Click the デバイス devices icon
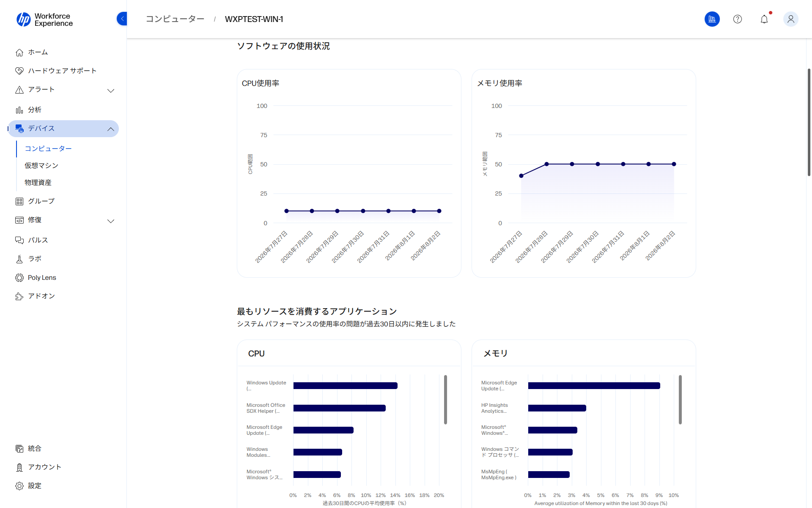The width and height of the screenshot is (812, 508). click(x=19, y=129)
